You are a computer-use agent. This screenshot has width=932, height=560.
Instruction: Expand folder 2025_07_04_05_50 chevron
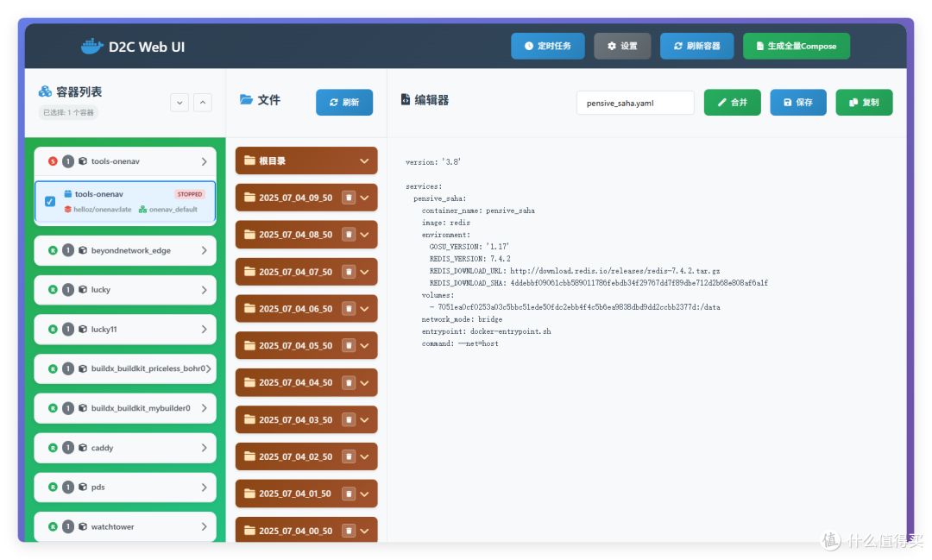[364, 346]
